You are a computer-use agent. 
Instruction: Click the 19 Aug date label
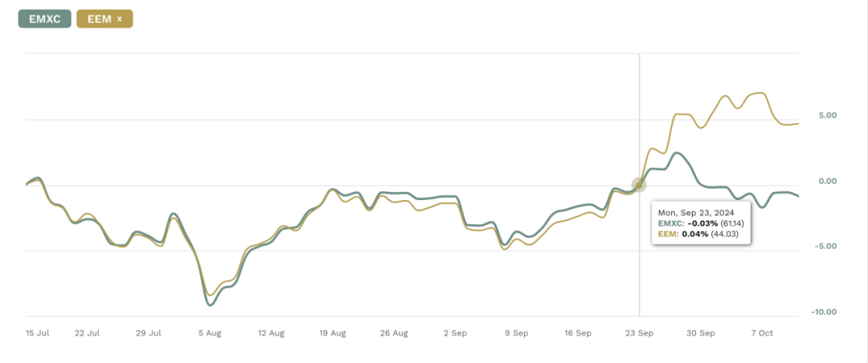click(332, 332)
